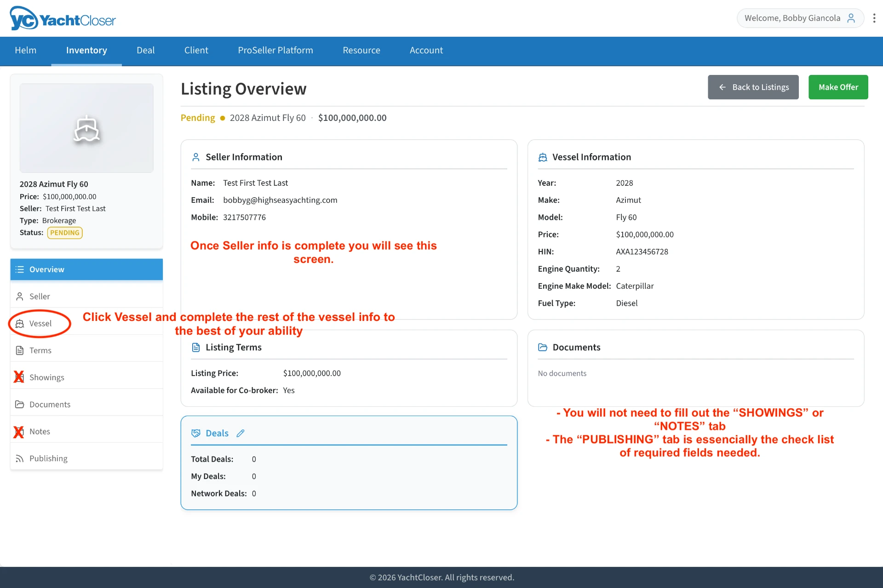The width and height of the screenshot is (883, 588).
Task: Open the Helm menu
Action: 26,50
